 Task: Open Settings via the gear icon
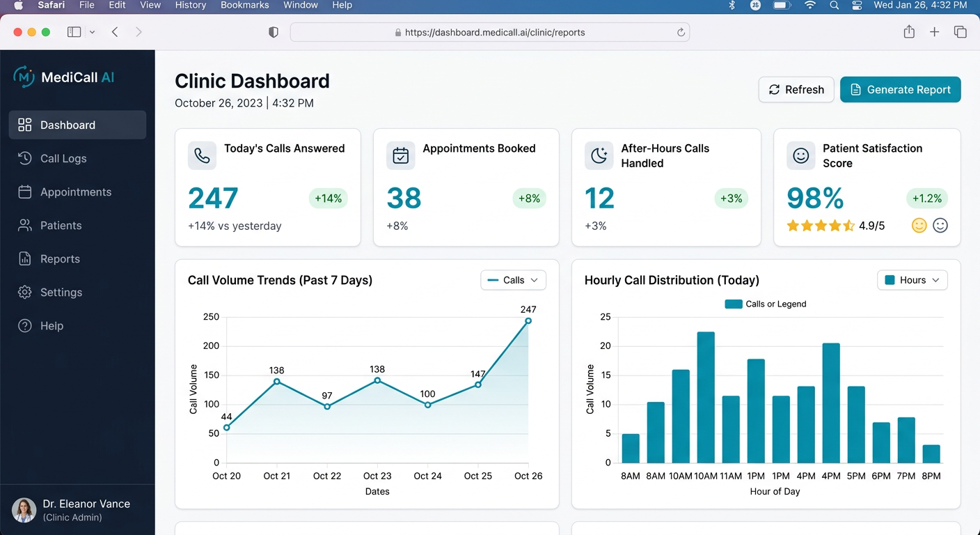(x=24, y=292)
